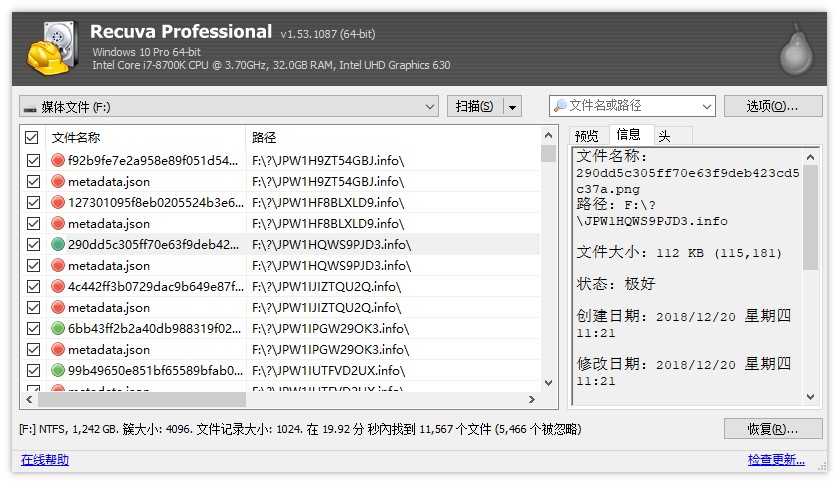Image resolution: width=839 pixels, height=484 pixels.
Task: Uncheck metadata.json checkbox in JPW1HQWS9PJD3.info row
Action: pyautogui.click(x=33, y=265)
